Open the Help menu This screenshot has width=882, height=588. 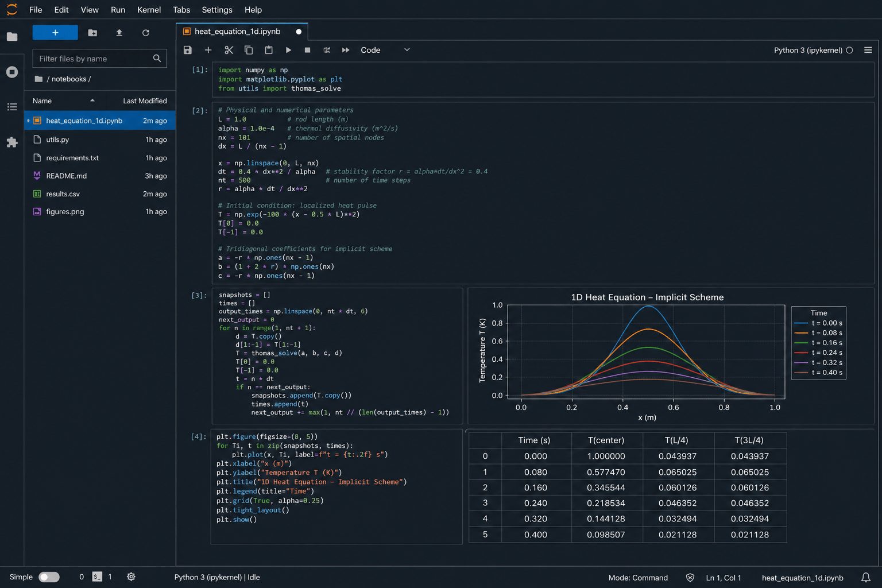pos(253,10)
